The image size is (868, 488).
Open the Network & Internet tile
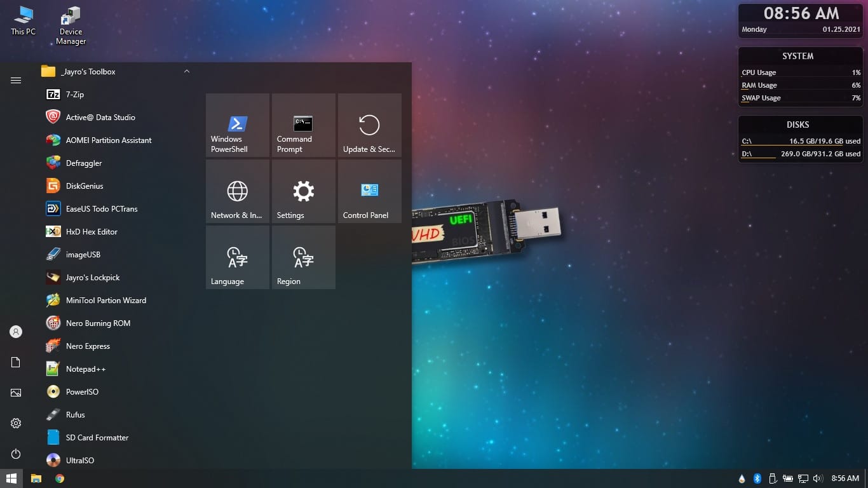click(238, 191)
